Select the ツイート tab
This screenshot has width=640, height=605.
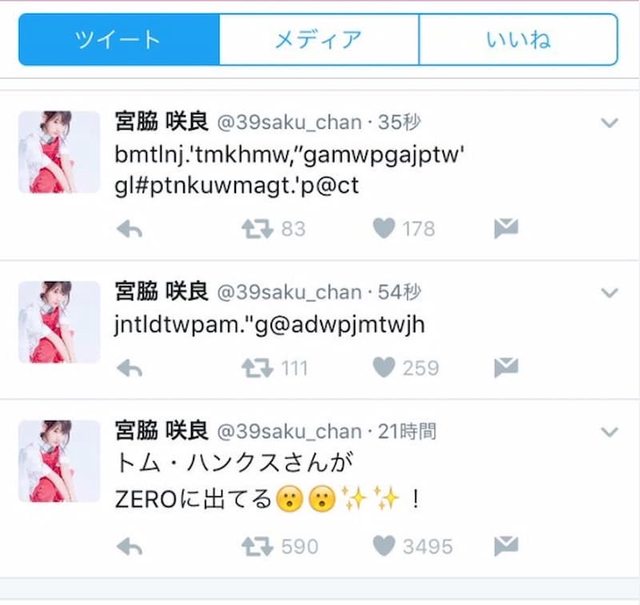(x=119, y=40)
